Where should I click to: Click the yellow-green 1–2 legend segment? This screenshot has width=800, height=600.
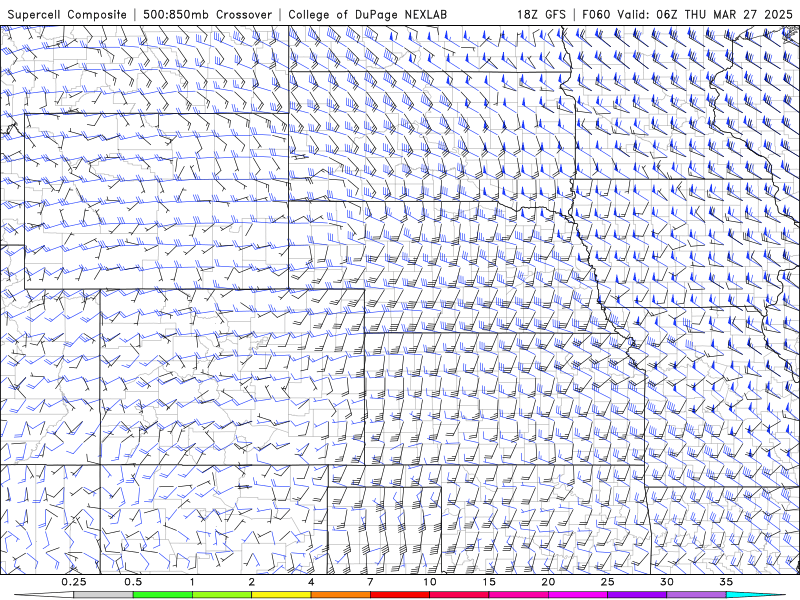222,595
